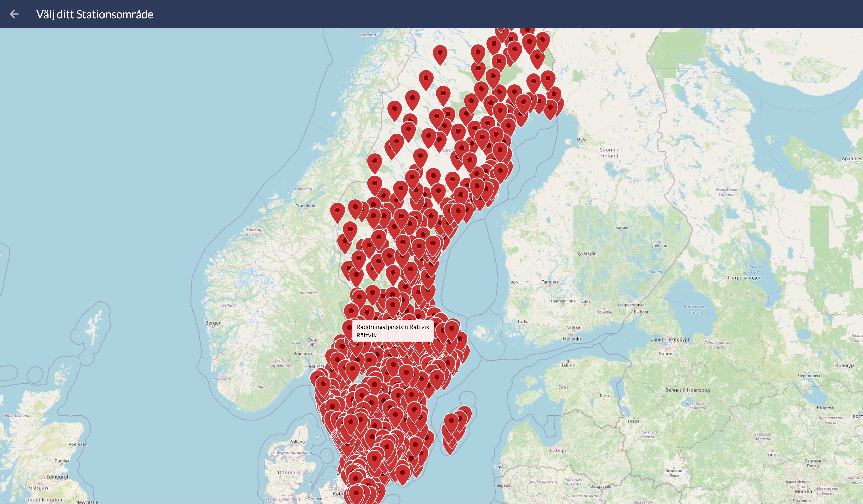
Task: Click the back arrow in header
Action: click(14, 14)
